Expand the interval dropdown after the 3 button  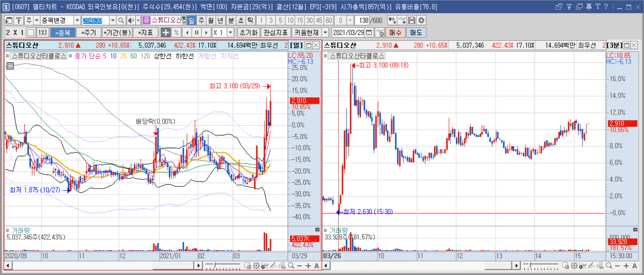tap(350, 20)
